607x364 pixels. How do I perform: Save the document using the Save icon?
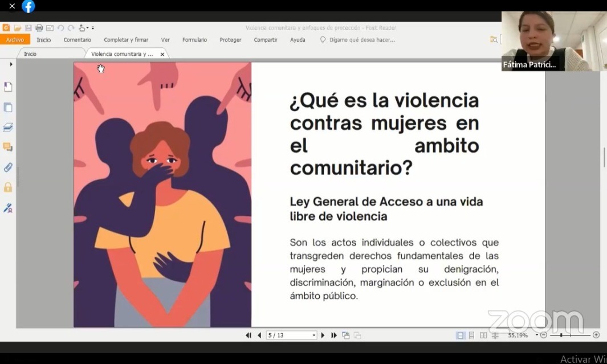tap(28, 27)
